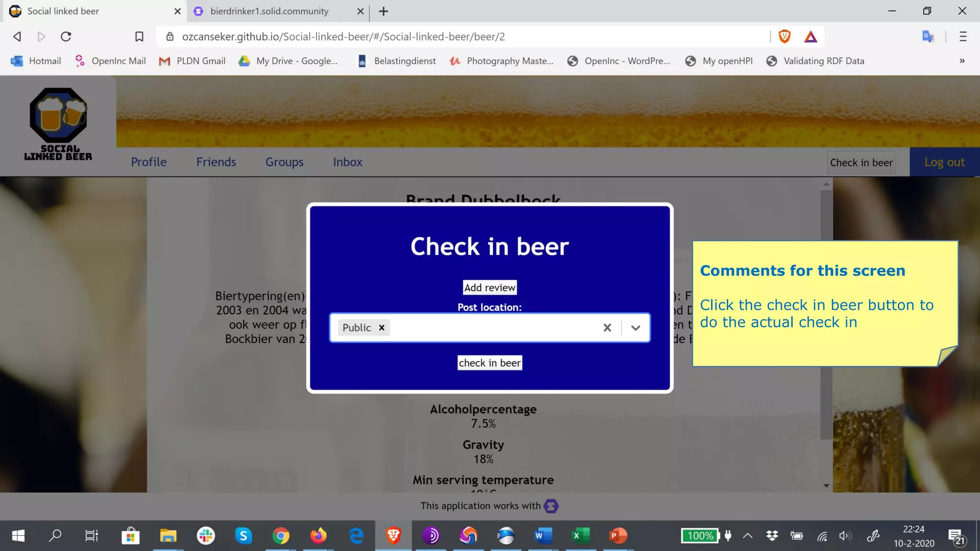This screenshot has height=551, width=980.
Task: Remove the Public tag from post location
Action: (382, 328)
